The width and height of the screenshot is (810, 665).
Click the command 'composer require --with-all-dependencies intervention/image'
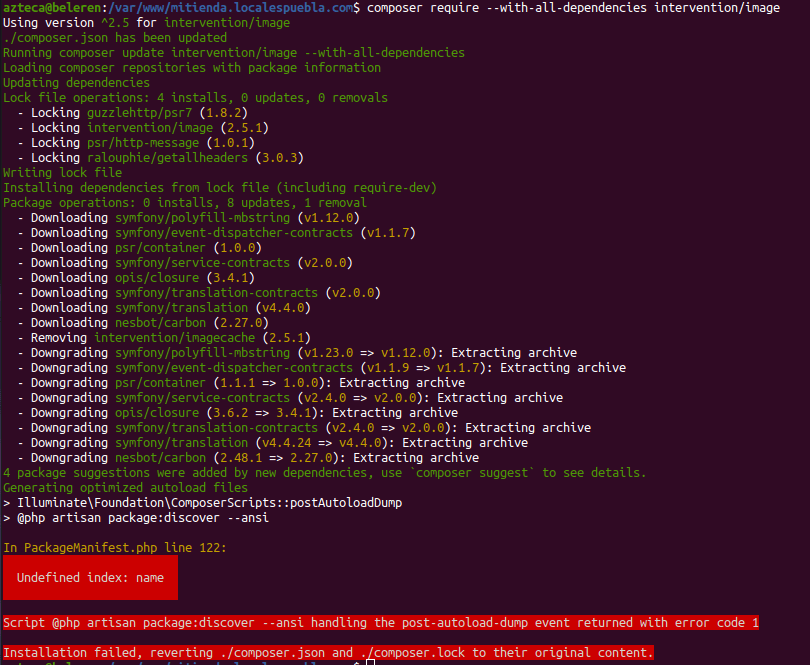(x=573, y=8)
